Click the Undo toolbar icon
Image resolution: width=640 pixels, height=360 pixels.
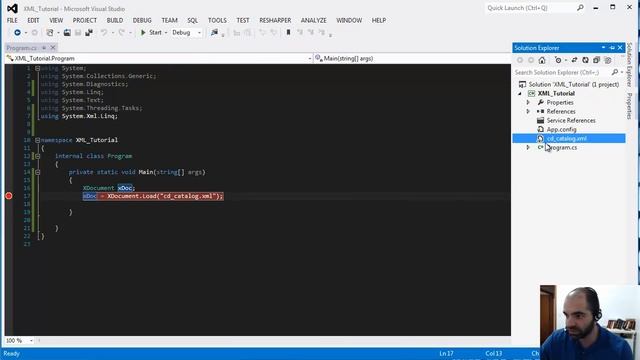coord(104,33)
